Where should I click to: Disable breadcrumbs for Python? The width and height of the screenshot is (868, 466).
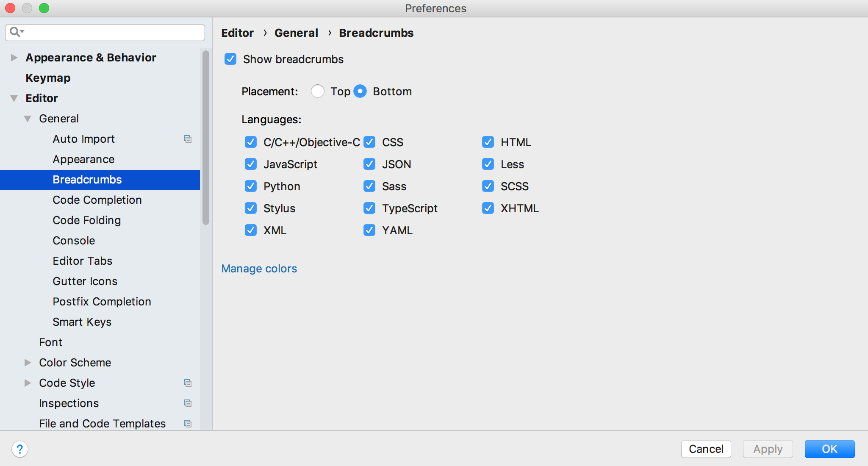[251, 186]
